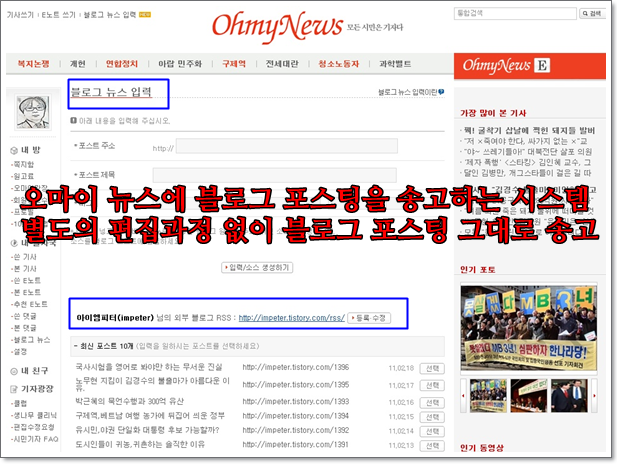Click 선택 for 유시민,야권 단일화 post

tap(432, 431)
